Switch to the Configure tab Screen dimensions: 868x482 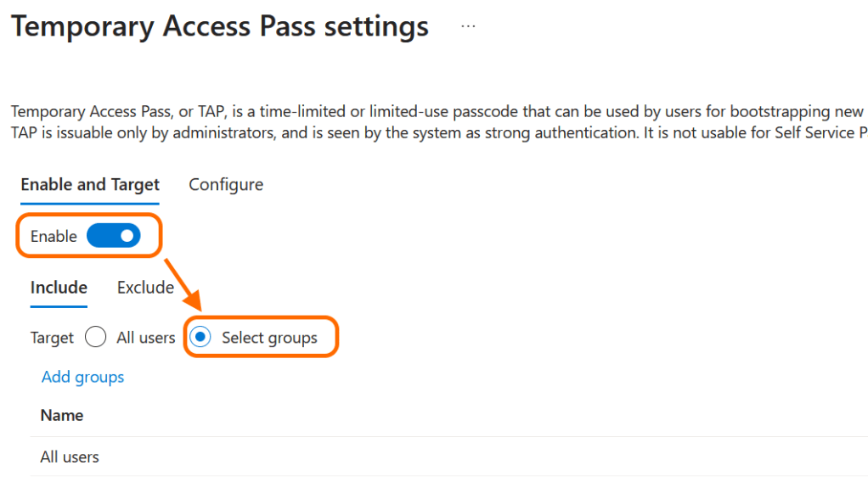tap(226, 184)
